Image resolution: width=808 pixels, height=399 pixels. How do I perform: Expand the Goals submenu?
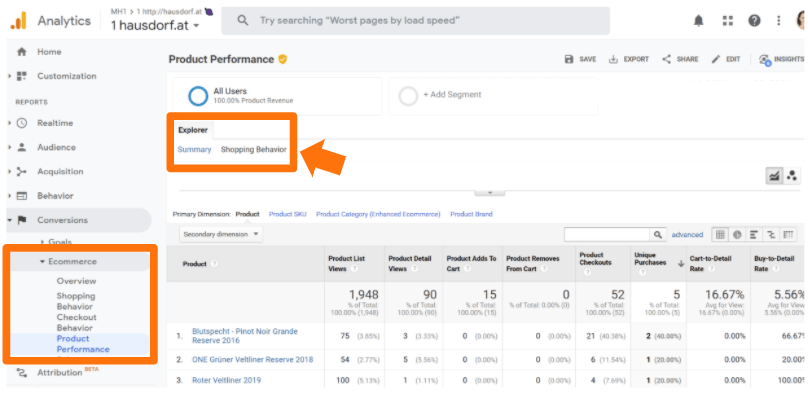(x=42, y=241)
